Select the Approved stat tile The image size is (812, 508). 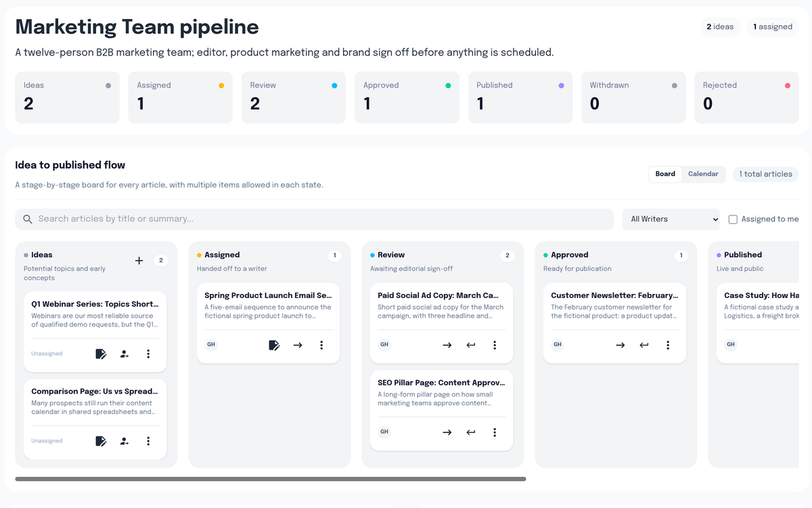(407, 98)
